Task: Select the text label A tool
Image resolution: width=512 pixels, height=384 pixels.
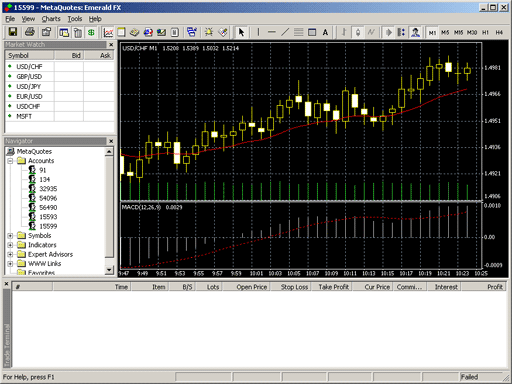Action: click(x=325, y=32)
